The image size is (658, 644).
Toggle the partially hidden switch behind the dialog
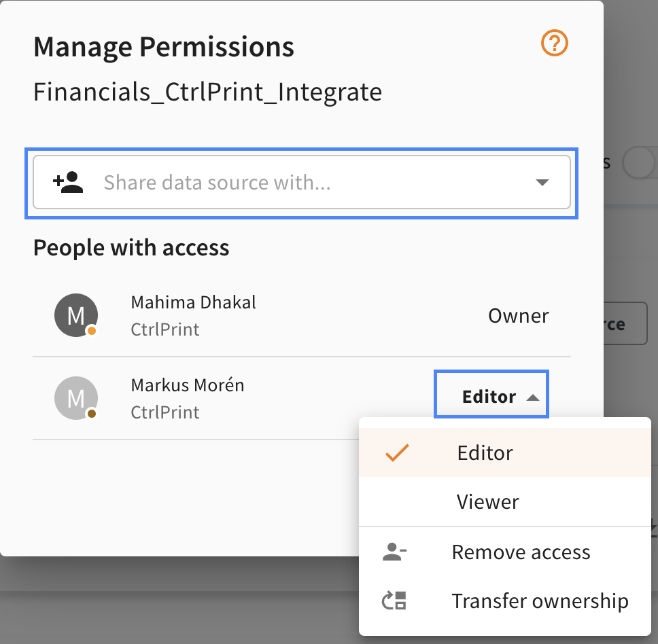tap(640, 162)
